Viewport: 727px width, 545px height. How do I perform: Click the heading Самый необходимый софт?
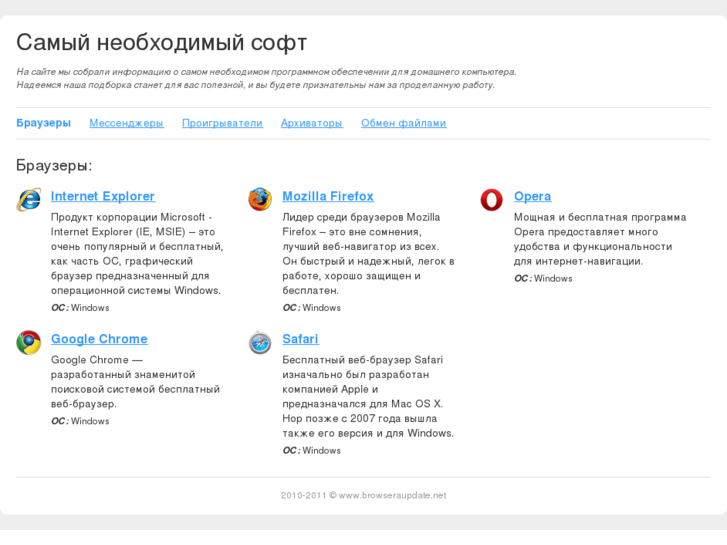[162, 42]
